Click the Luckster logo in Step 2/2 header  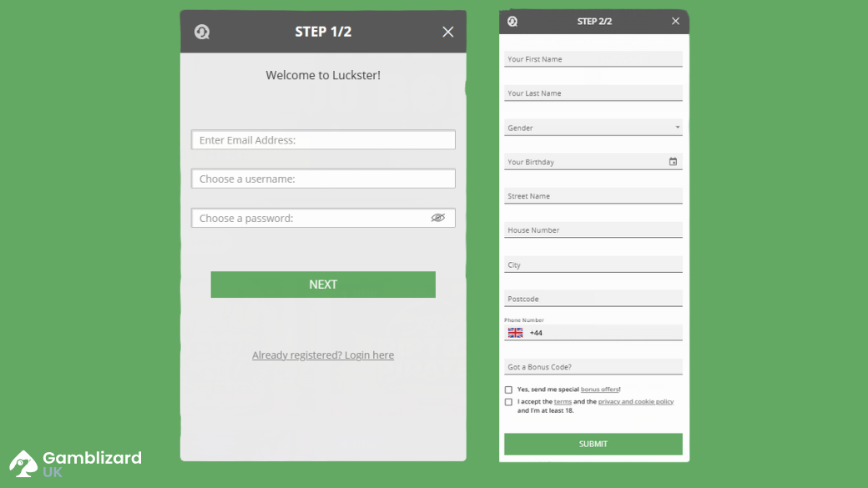[512, 22]
